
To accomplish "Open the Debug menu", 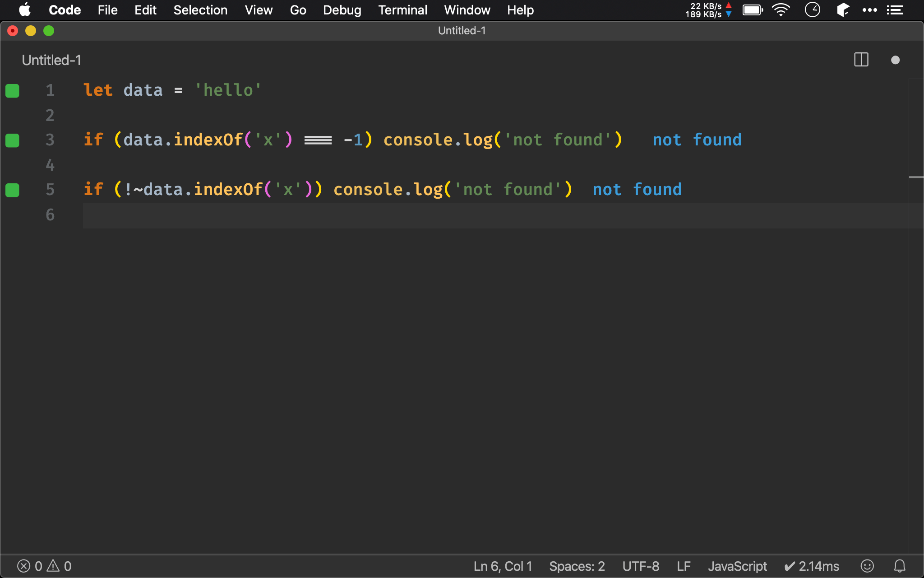I will tap(341, 10).
